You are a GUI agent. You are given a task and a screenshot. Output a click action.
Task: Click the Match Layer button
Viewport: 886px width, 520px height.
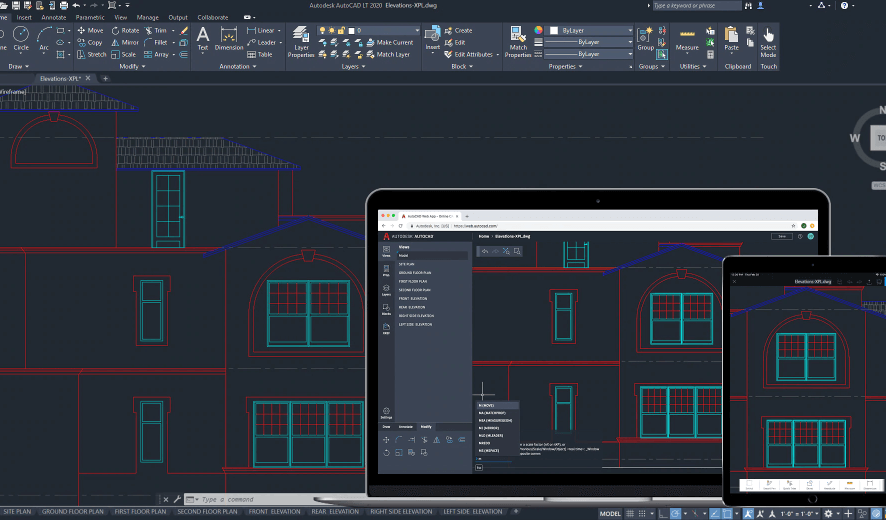point(388,55)
